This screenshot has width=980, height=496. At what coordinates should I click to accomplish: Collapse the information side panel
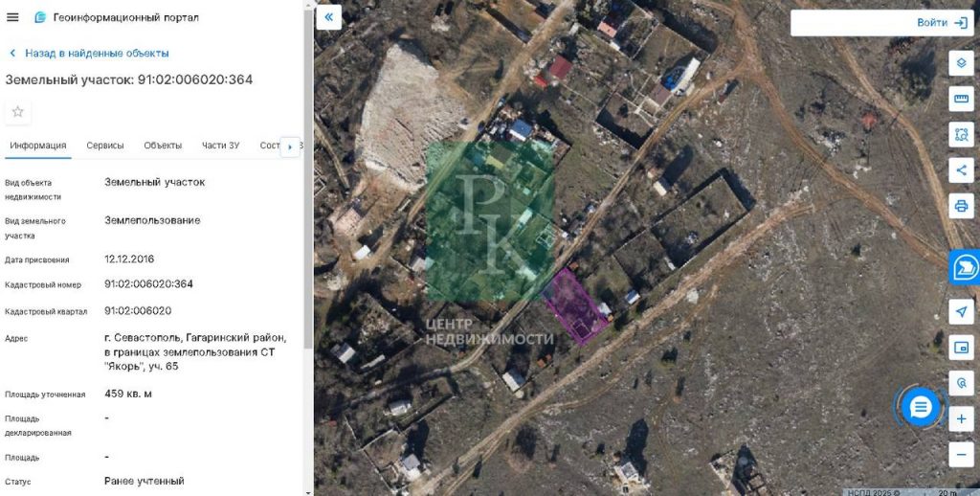(x=329, y=17)
